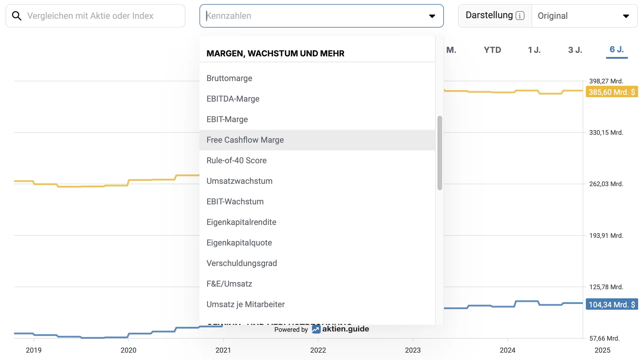Focus the 'Vergleichen mit Aktie oder Index' field
Image resolution: width=644 pixels, height=360 pixels.
click(x=95, y=16)
